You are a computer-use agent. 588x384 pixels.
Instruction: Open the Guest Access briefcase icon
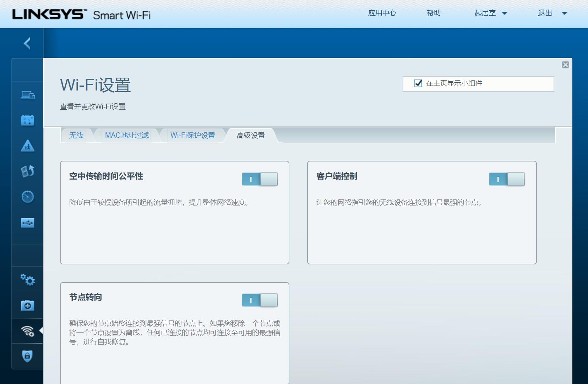[28, 120]
